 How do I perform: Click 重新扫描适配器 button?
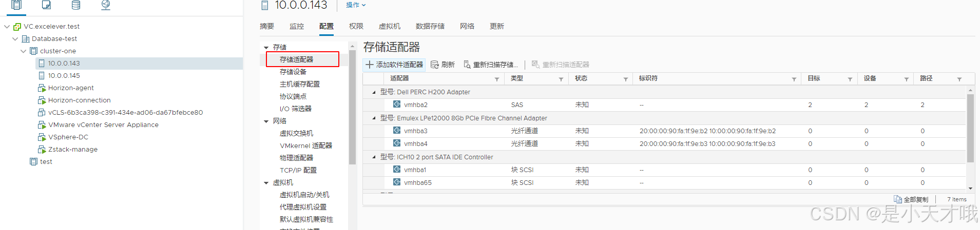click(x=561, y=65)
